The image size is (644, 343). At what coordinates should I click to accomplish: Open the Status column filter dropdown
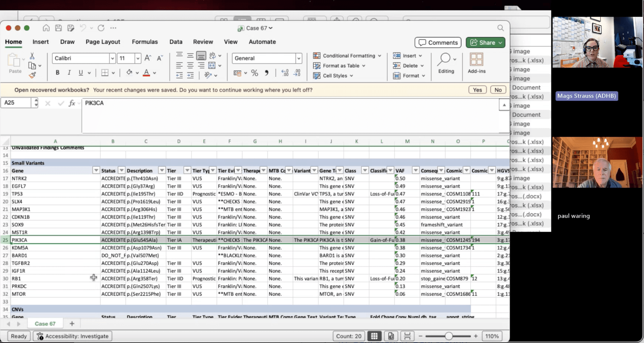coord(121,170)
